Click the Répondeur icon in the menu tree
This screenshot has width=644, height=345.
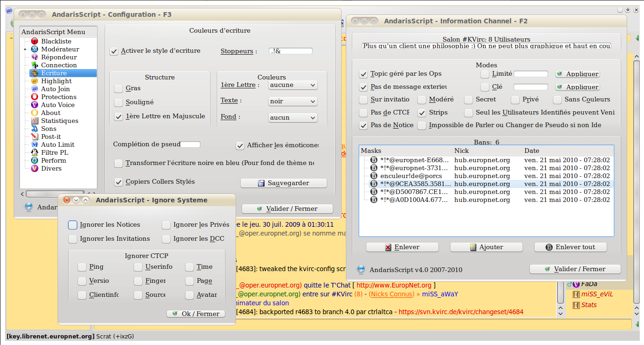(x=35, y=57)
